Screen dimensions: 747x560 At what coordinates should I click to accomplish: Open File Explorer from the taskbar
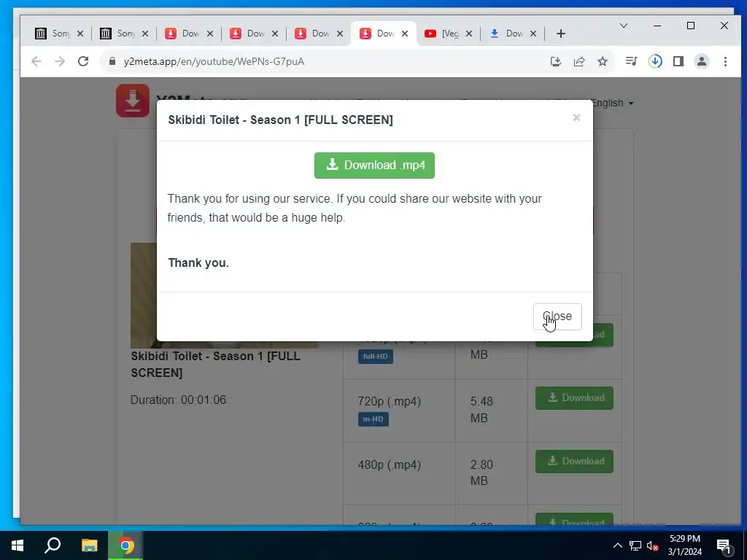(89, 545)
